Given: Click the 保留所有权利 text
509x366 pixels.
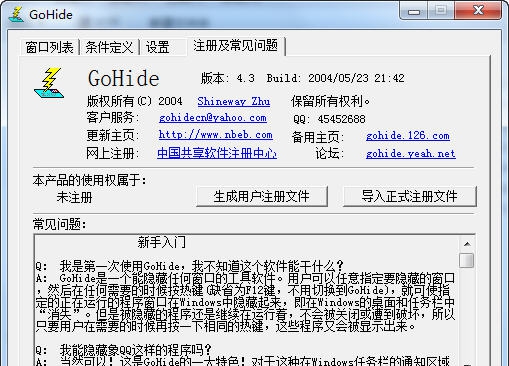Looking at the screenshot, I should click(330, 101).
